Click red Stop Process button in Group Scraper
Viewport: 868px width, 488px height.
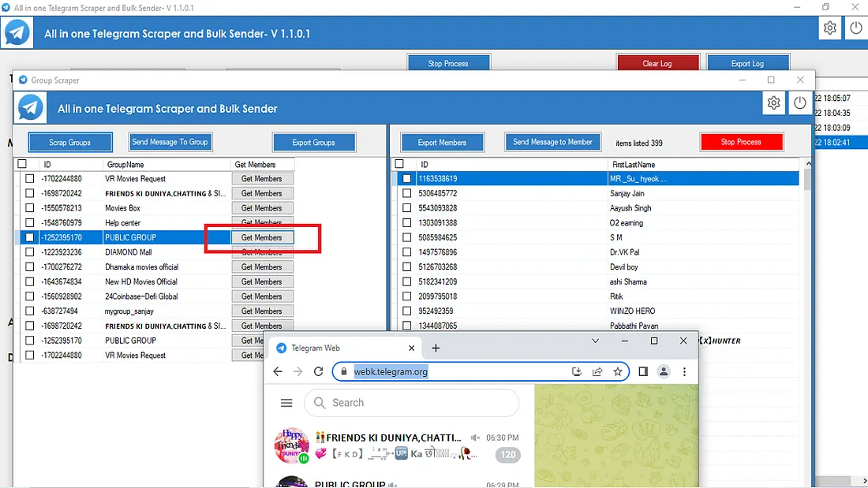pos(741,142)
